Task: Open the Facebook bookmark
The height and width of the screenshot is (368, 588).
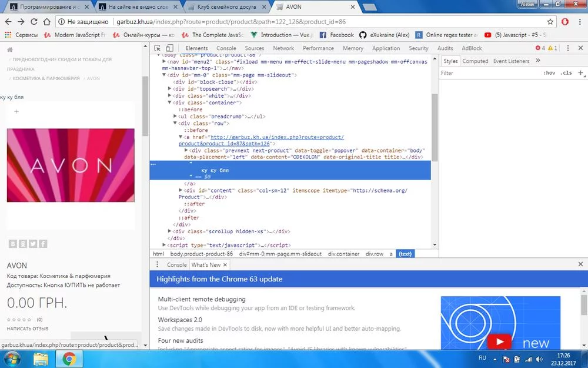Action: [336, 35]
